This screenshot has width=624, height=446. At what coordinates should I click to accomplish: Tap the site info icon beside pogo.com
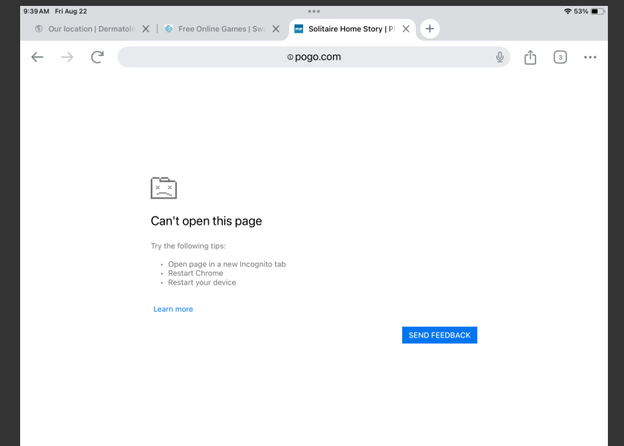click(290, 57)
